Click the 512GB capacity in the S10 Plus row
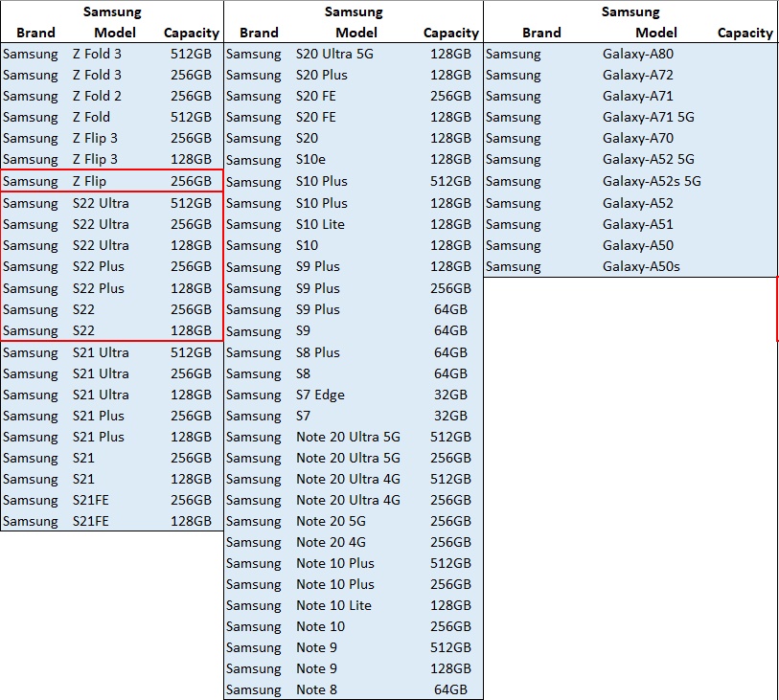779x700 pixels. pos(450,181)
